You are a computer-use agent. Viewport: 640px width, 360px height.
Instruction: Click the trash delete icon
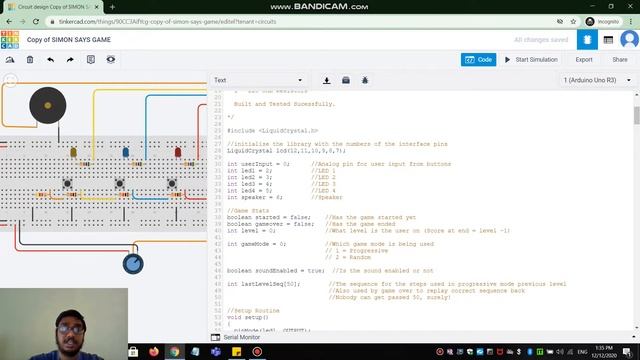[x=30, y=60]
